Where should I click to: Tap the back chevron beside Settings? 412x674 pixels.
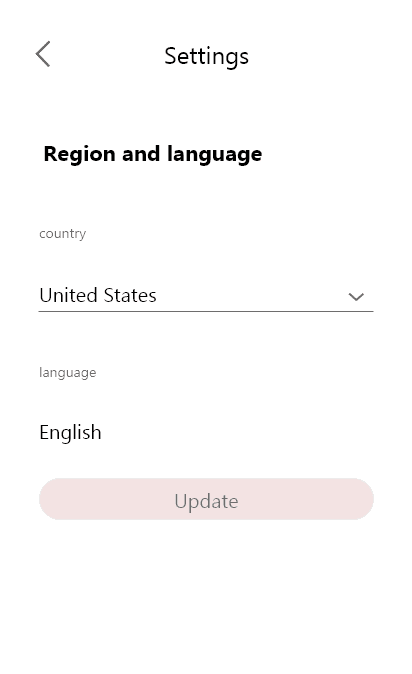tap(43, 54)
